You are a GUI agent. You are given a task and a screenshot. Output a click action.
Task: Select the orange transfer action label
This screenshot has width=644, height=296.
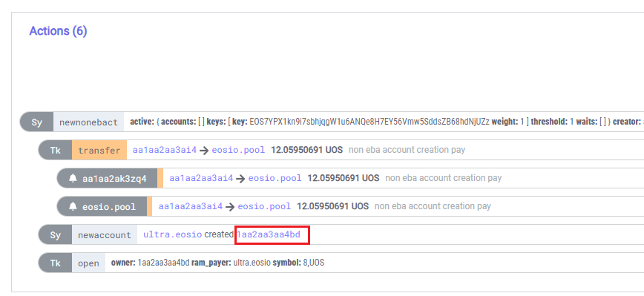(x=99, y=151)
